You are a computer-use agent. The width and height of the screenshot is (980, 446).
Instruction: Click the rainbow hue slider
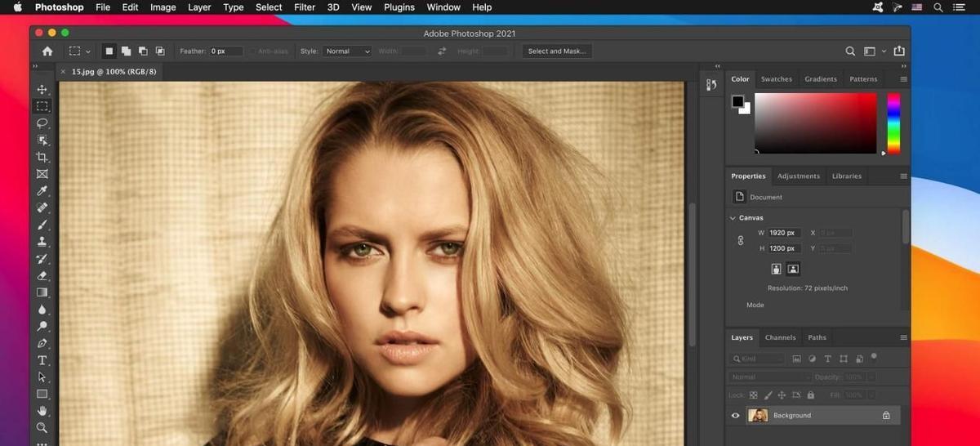pyautogui.click(x=893, y=123)
